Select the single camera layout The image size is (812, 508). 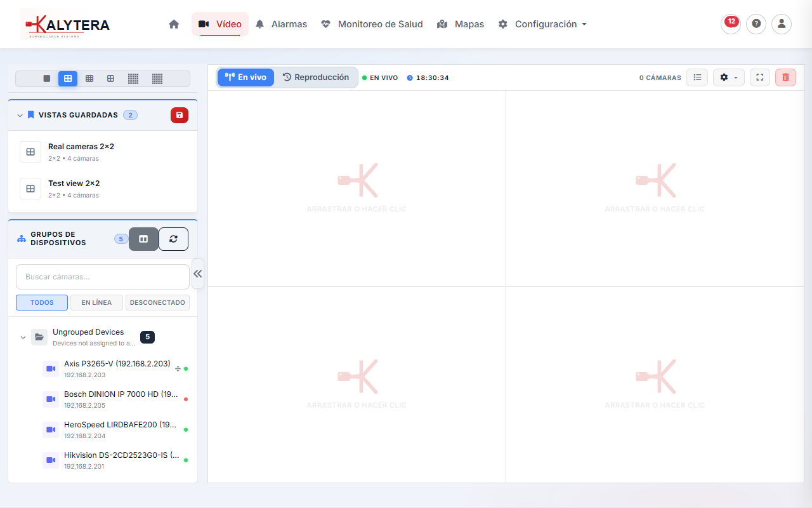(46, 79)
